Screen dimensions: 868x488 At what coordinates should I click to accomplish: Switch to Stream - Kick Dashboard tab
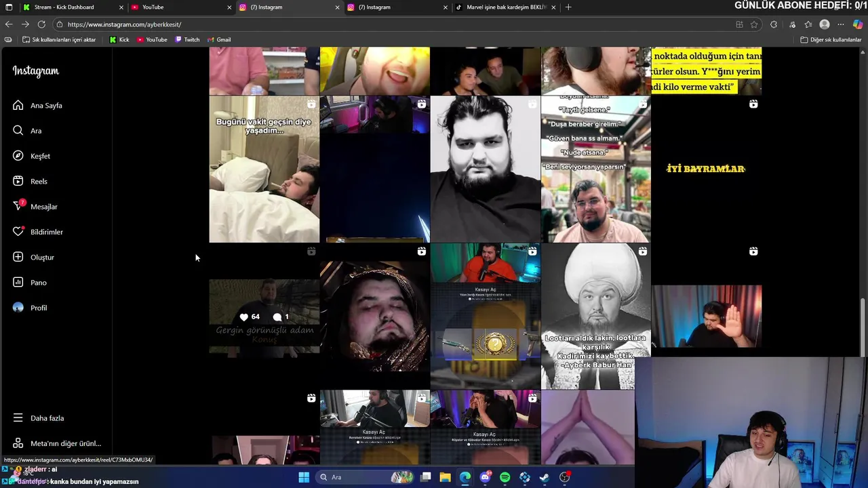[73, 7]
